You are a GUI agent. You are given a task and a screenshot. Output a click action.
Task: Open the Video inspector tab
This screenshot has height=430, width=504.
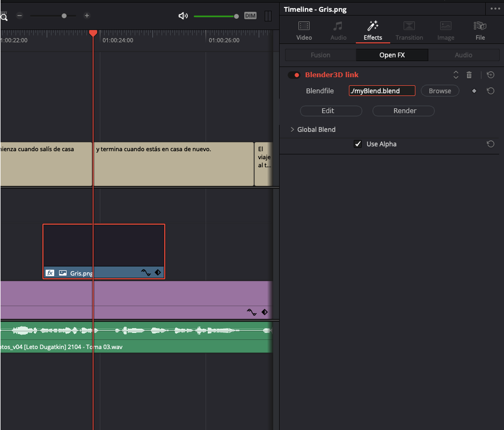tap(304, 31)
